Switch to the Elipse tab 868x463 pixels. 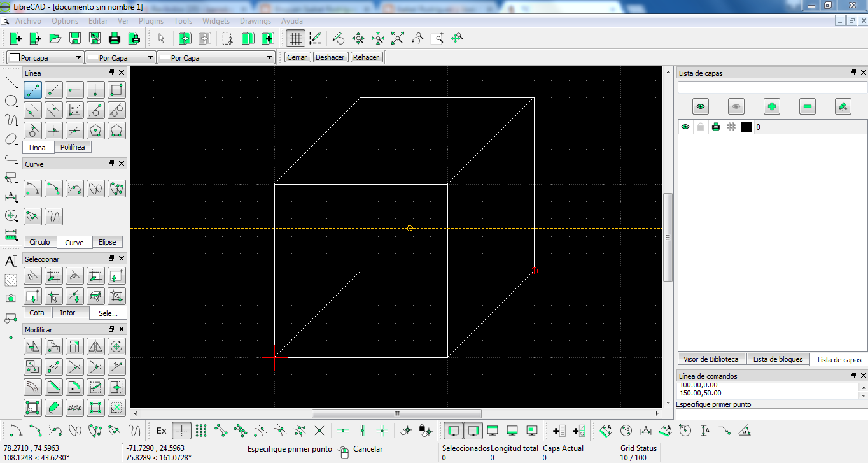[x=107, y=242]
